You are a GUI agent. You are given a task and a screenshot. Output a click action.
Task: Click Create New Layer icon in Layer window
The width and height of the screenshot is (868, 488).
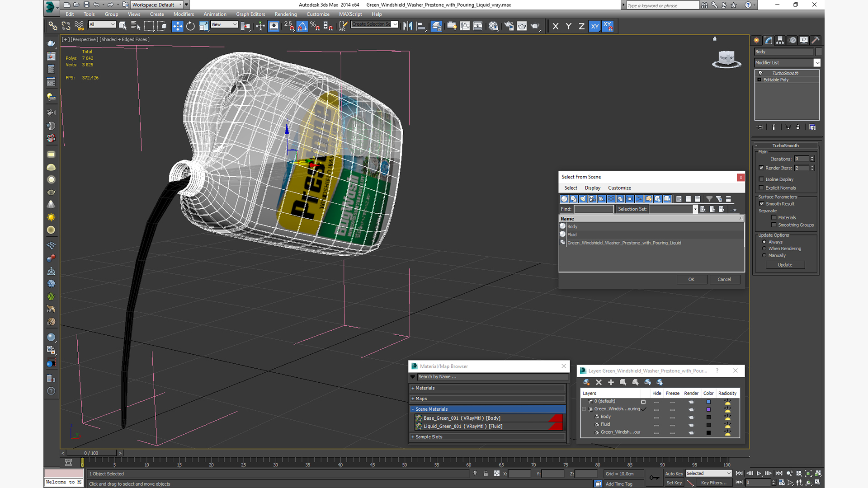pyautogui.click(x=587, y=382)
